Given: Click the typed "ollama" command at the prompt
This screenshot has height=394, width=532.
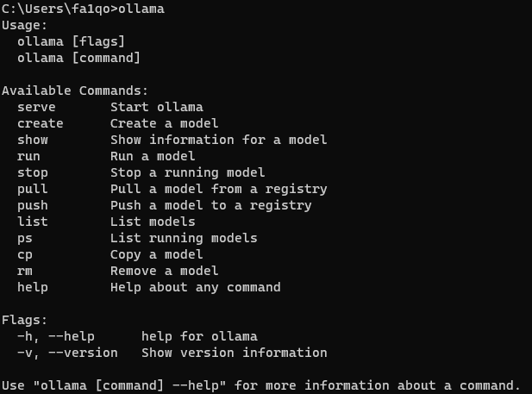Looking at the screenshot, I should click(x=141, y=9).
